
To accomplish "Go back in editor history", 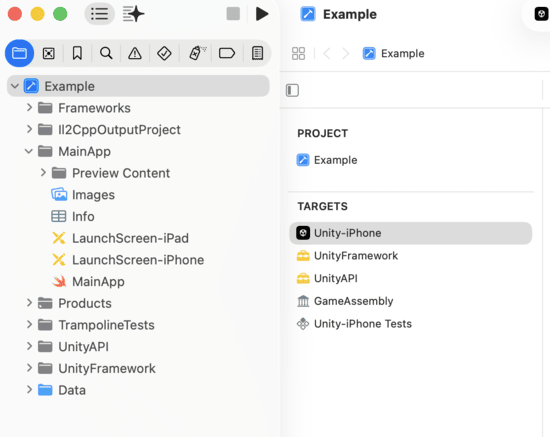I will pos(327,54).
